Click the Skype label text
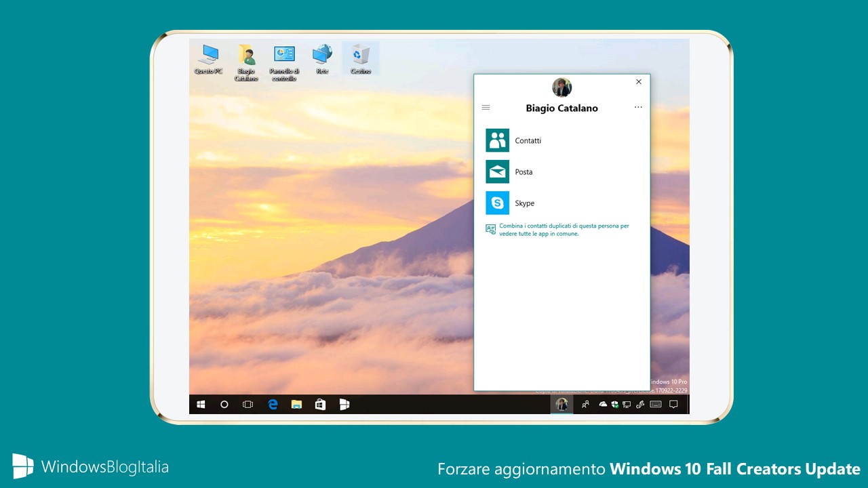This screenshot has width=868, height=488. pyautogui.click(x=525, y=203)
